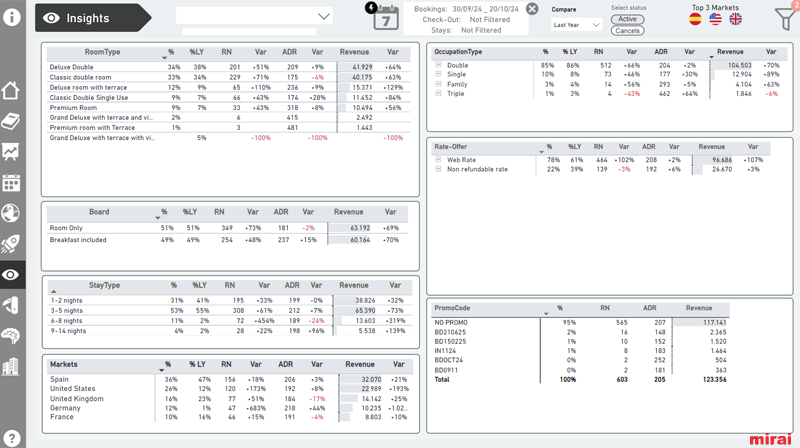This screenshot has width=800, height=448.
Task: Select the Room Only board row
Action: 228,228
